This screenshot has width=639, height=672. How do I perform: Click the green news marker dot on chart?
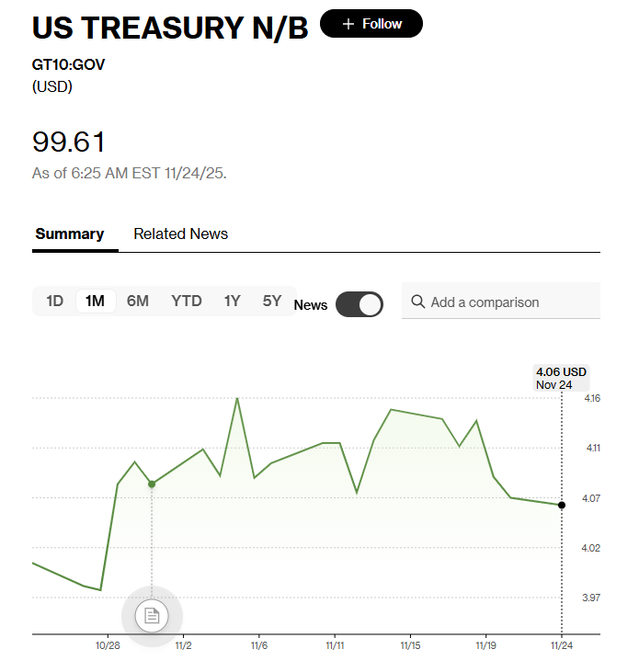click(x=152, y=484)
